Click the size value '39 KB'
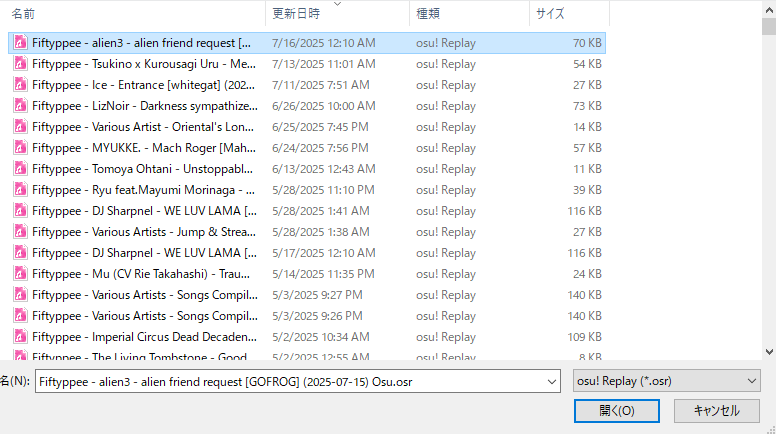Image resolution: width=776 pixels, height=434 pixels. (x=587, y=190)
